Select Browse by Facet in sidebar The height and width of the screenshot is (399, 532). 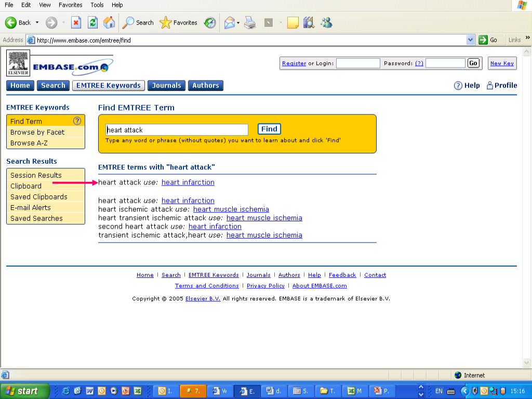tap(37, 132)
